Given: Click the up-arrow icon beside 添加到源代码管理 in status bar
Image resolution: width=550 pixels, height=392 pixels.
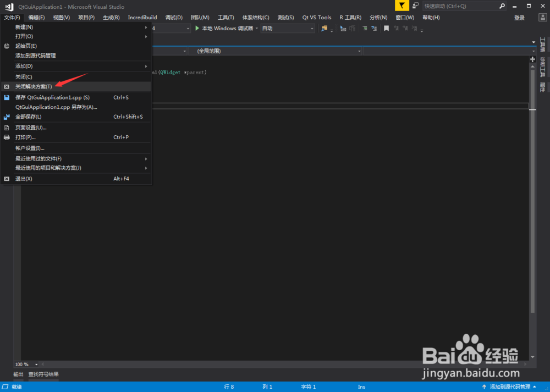Looking at the screenshot, I should pos(484,387).
